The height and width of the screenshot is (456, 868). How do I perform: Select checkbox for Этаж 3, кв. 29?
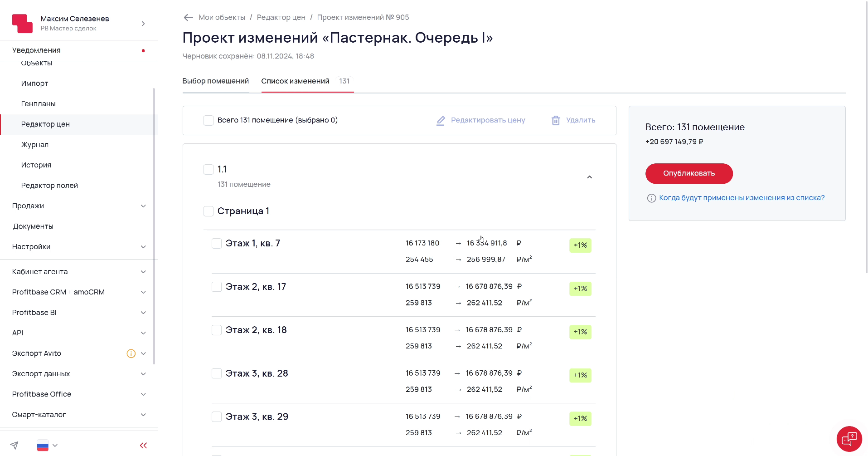pos(217,417)
